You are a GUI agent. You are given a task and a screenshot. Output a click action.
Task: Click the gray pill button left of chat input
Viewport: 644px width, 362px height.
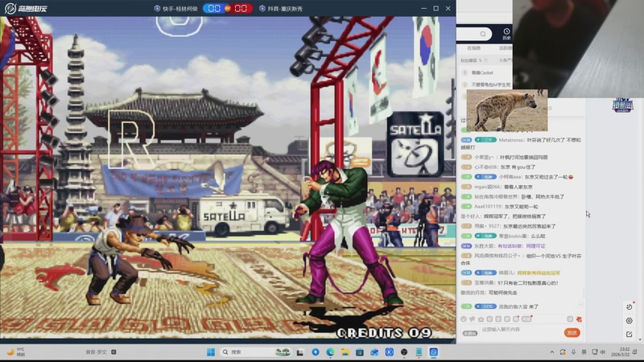(470, 333)
